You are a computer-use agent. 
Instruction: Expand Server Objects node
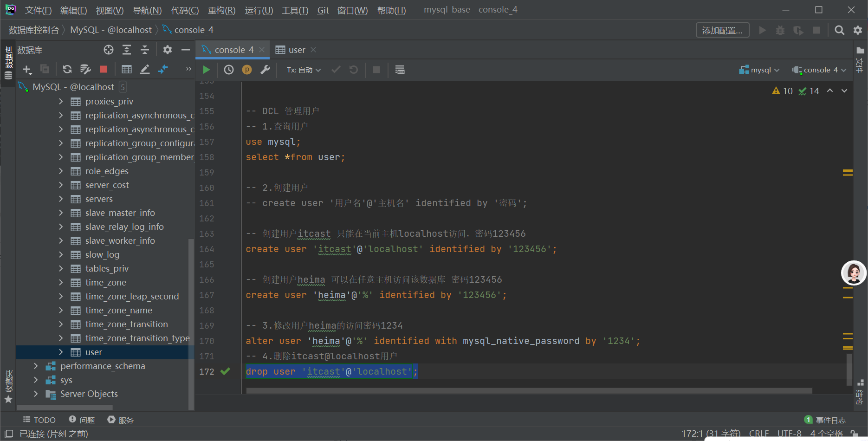tap(36, 394)
